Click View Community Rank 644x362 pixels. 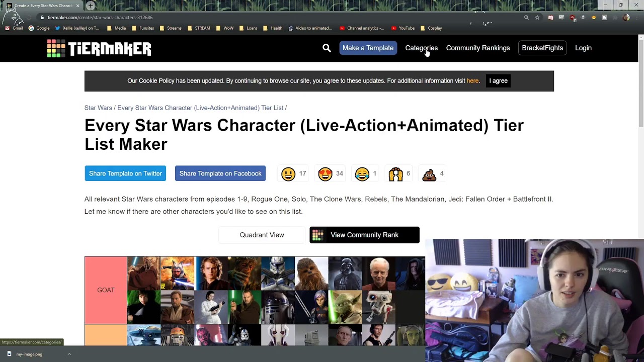(x=364, y=235)
